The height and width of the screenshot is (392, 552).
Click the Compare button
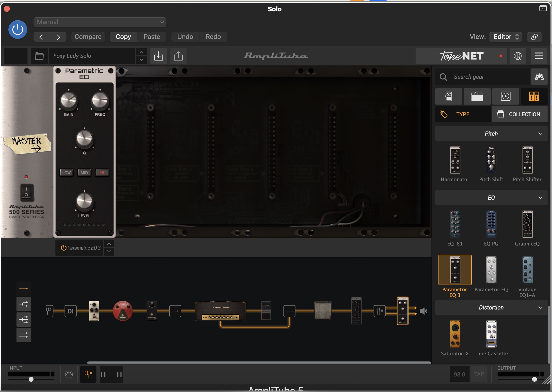pyautogui.click(x=88, y=37)
